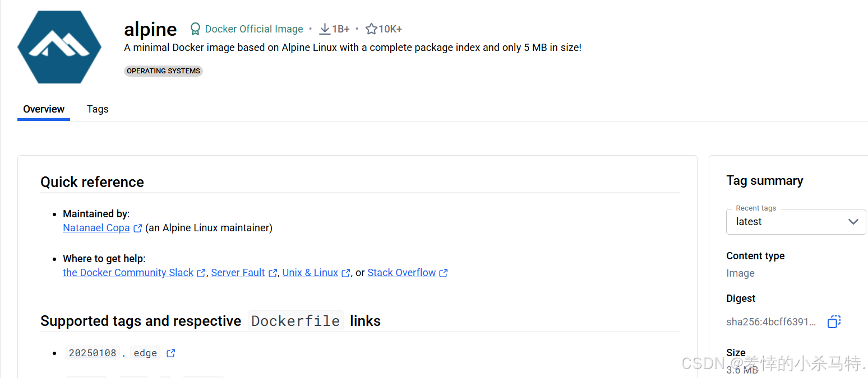
Task: Open the 20250108 Dockerfile tag link
Action: point(93,353)
